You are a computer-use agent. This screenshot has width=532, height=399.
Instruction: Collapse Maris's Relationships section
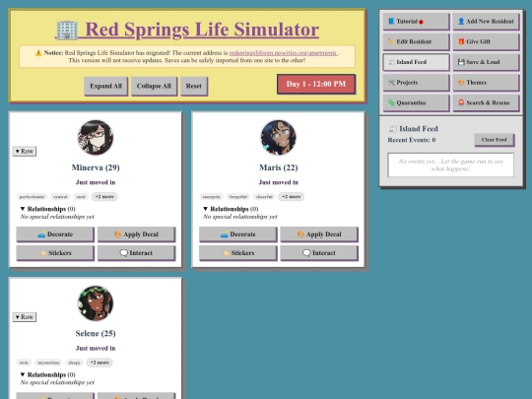[231, 209]
